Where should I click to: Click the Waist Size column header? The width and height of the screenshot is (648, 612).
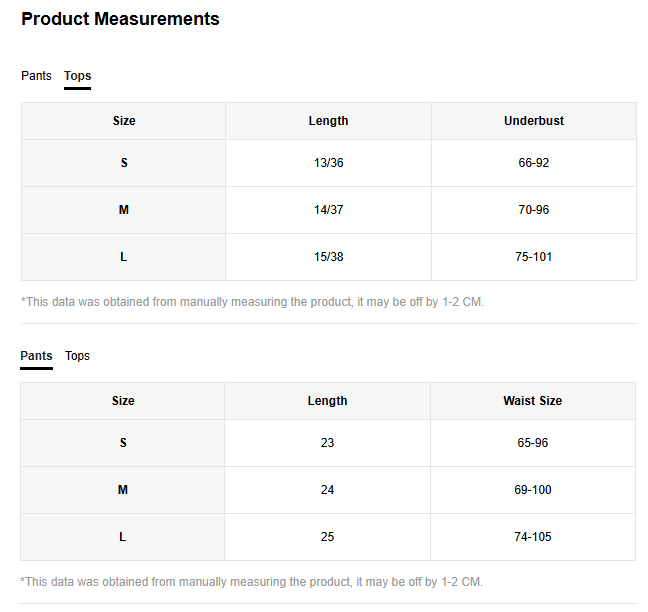point(532,401)
